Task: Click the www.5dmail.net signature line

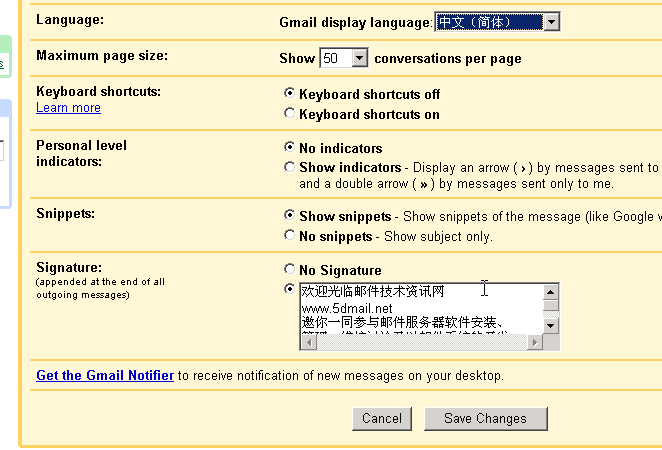Action: pos(347,308)
